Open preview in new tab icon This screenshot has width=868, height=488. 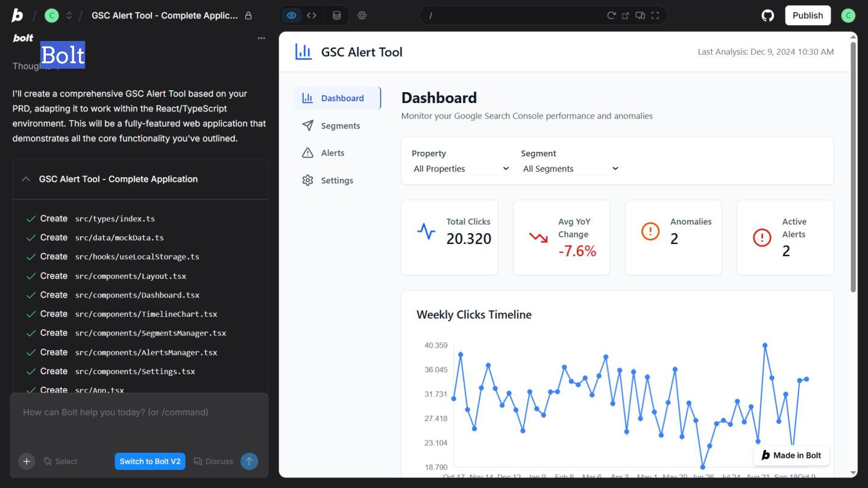(626, 16)
